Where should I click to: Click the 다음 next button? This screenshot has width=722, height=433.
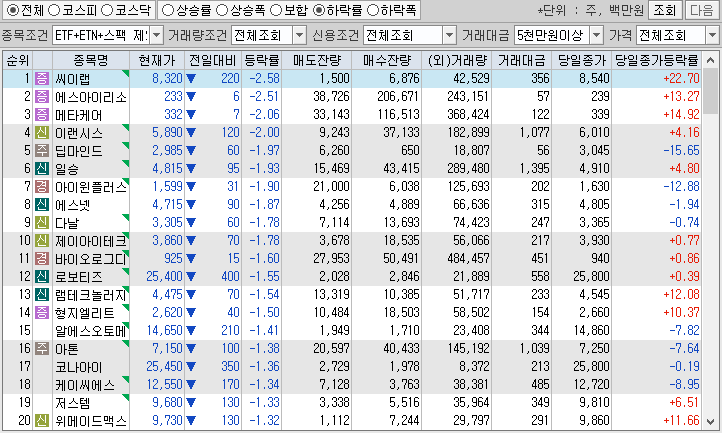tap(702, 10)
